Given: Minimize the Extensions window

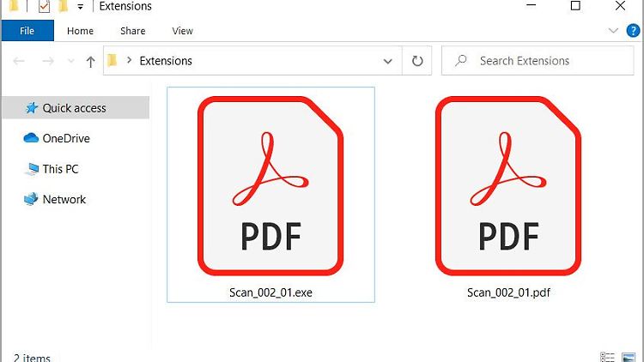Looking at the screenshot, I should click(x=531, y=6).
